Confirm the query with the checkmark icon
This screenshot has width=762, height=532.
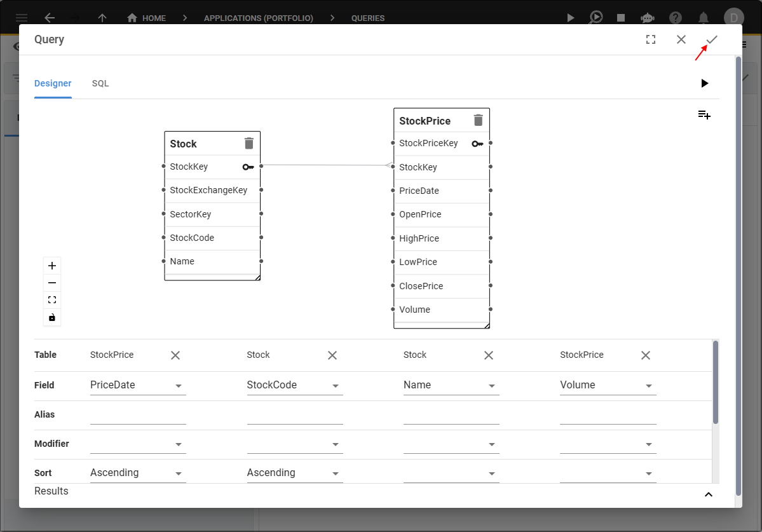pos(711,39)
